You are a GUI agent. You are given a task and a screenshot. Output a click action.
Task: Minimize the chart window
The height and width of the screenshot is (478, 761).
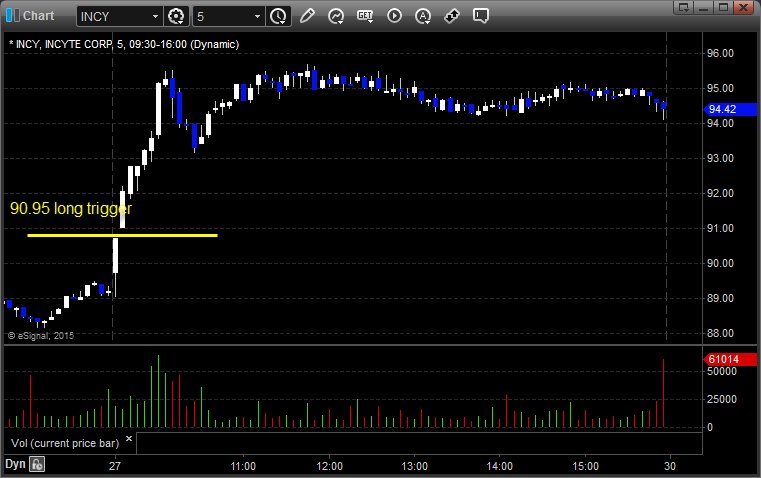pos(703,7)
